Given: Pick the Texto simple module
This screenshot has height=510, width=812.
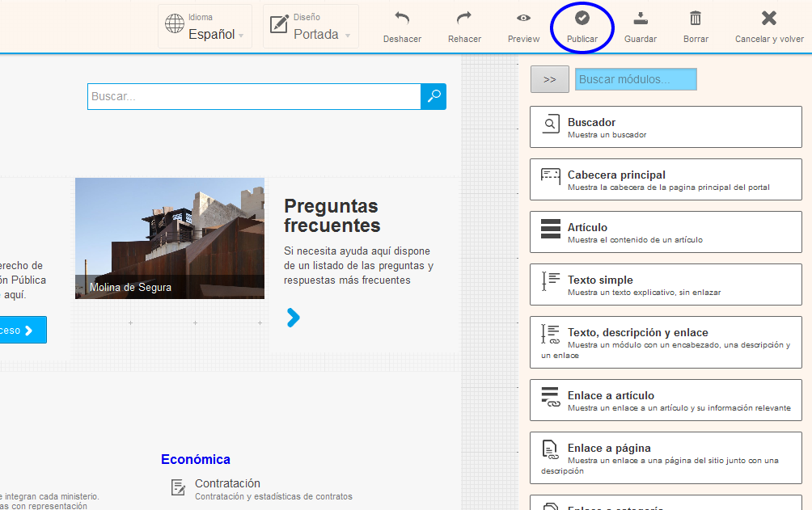Looking at the screenshot, I should (665, 285).
